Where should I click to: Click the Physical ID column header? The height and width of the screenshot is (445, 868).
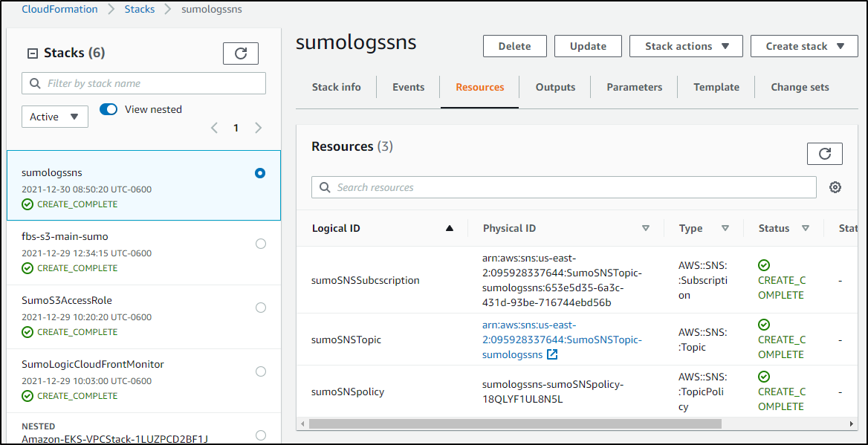(x=509, y=228)
